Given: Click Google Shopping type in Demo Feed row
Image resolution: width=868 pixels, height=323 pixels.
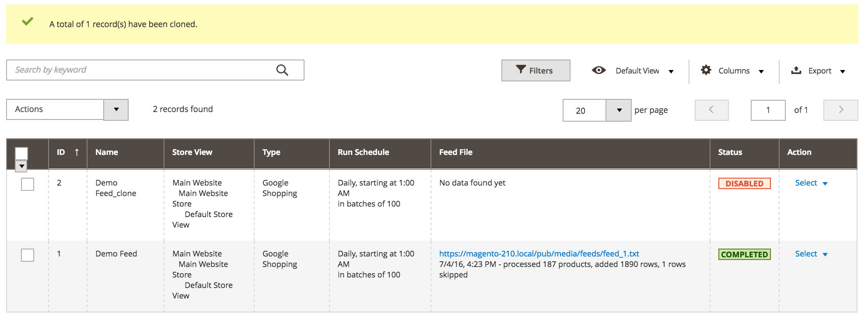Looking at the screenshot, I should pyautogui.click(x=280, y=259).
